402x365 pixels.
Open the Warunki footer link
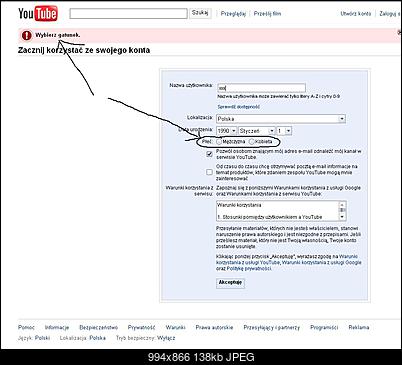tap(175, 327)
